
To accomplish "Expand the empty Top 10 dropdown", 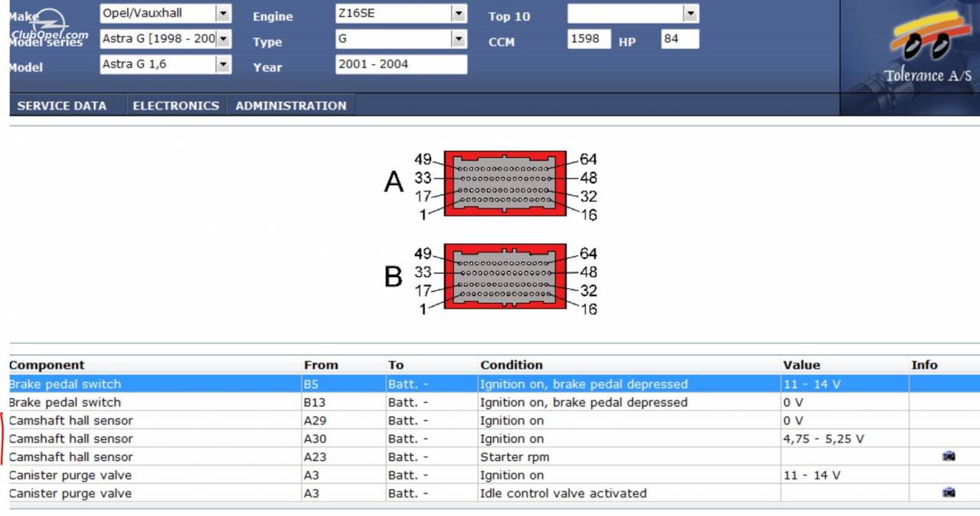I will click(x=691, y=13).
